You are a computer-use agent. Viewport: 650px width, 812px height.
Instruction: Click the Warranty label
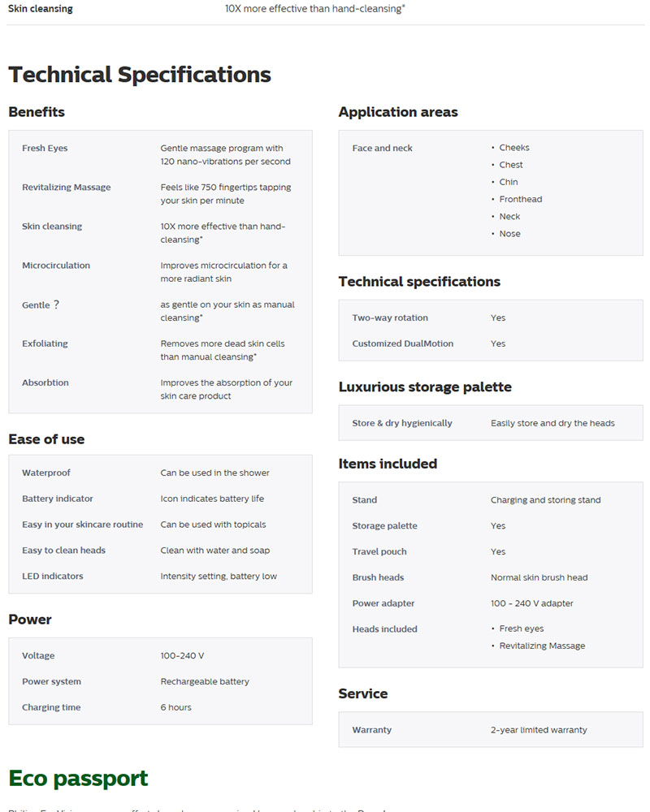(372, 730)
